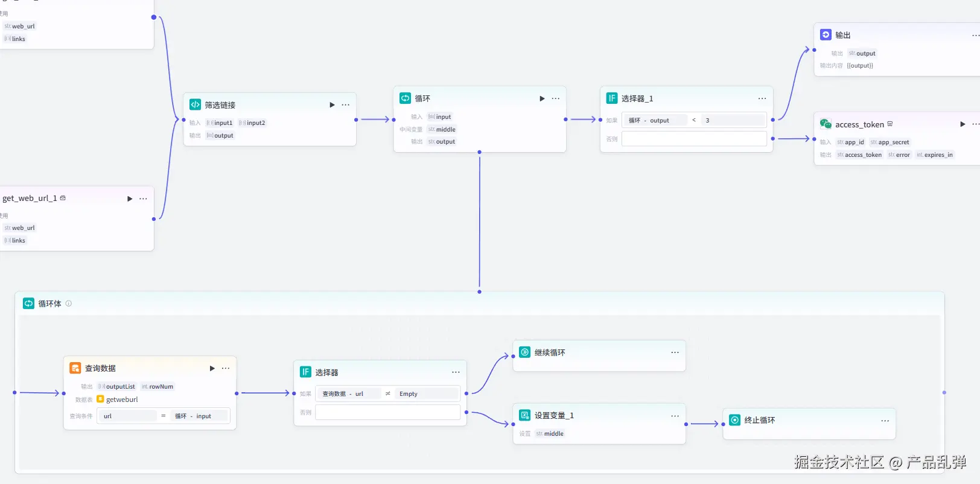Viewport: 980px width, 484px height.
Task: Open more options of 选择器 node
Action: coord(456,372)
